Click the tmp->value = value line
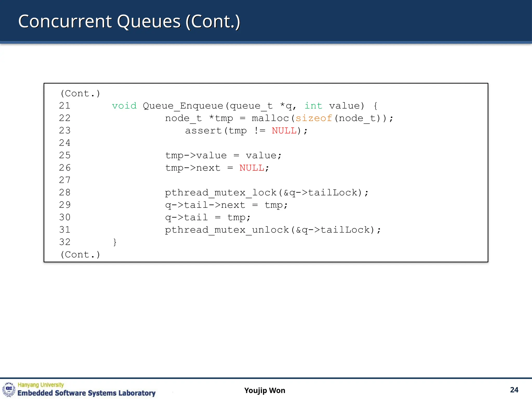 pos(223,155)
